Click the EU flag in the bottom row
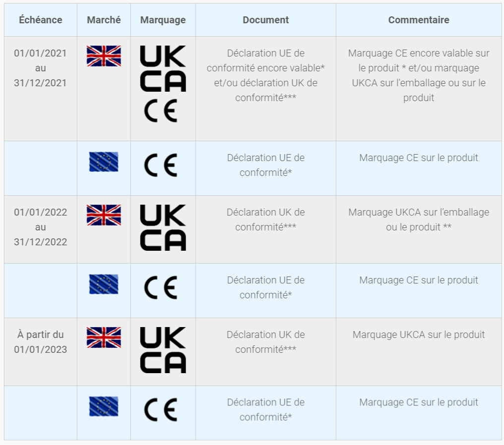 click(104, 406)
